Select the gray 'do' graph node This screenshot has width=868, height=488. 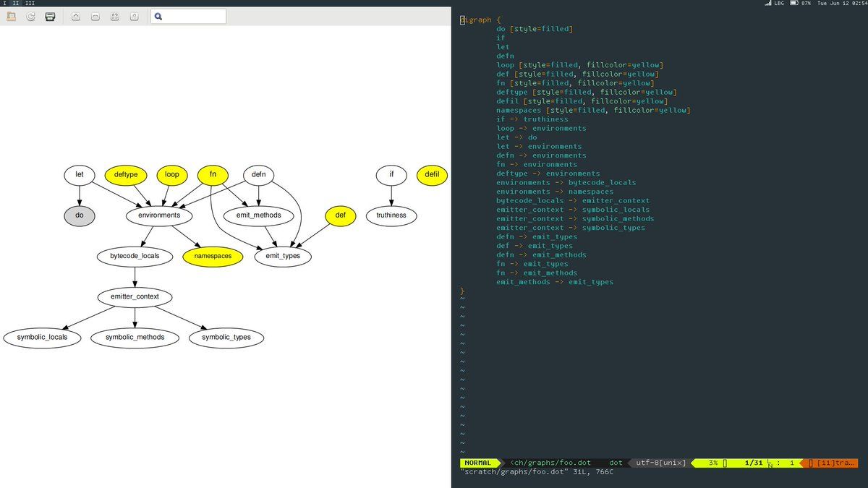[x=80, y=215]
